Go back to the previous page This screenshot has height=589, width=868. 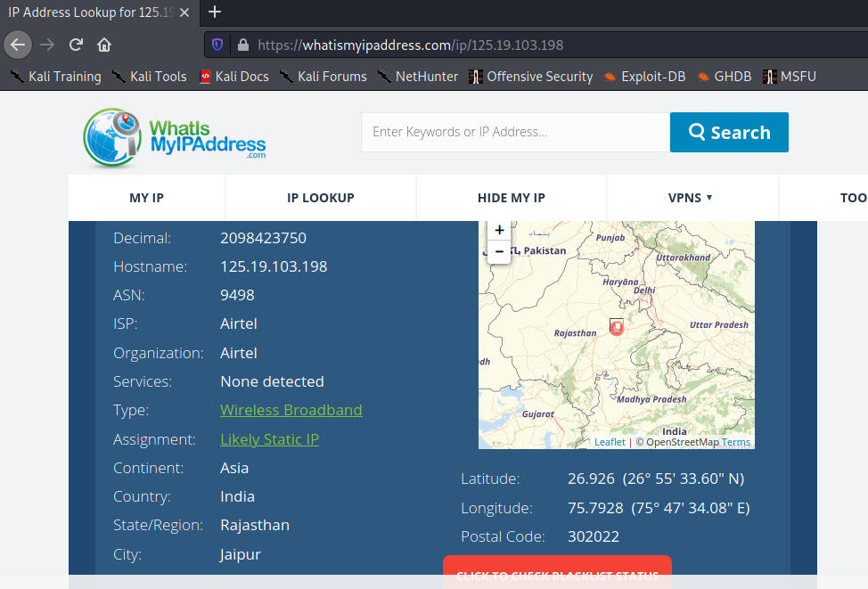pyautogui.click(x=18, y=45)
